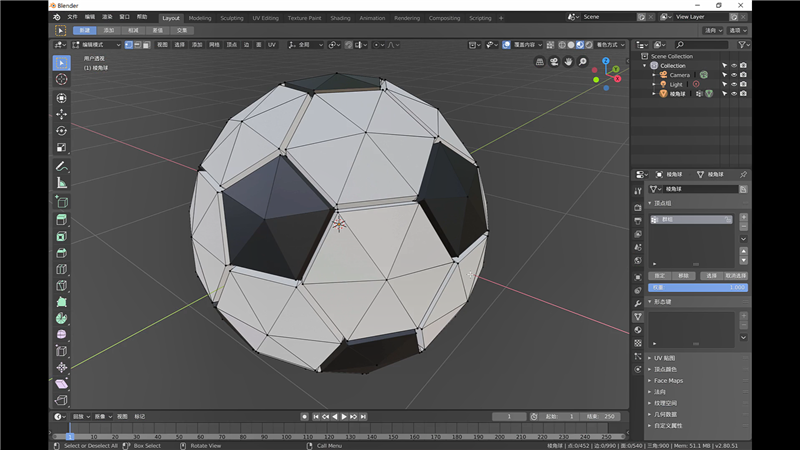Click the outliner search field

pos(701,45)
